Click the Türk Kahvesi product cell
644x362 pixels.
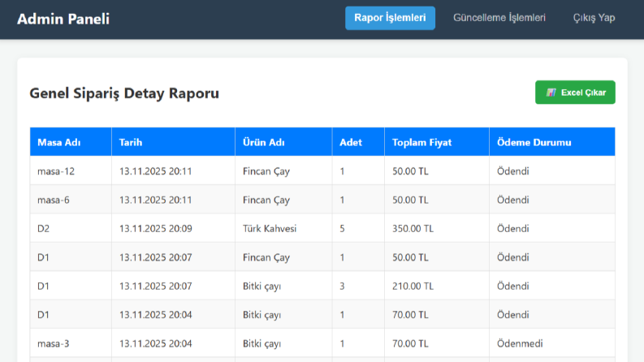coord(283,228)
